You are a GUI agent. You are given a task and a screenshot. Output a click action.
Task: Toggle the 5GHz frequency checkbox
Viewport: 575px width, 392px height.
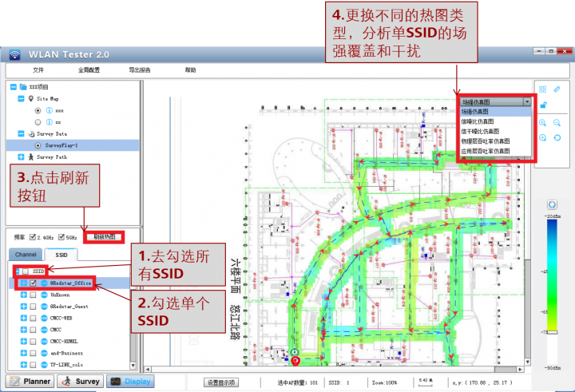(x=61, y=237)
